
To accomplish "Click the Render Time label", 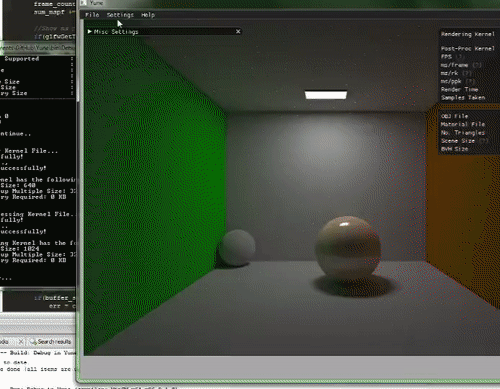I will pyautogui.click(x=459, y=89).
